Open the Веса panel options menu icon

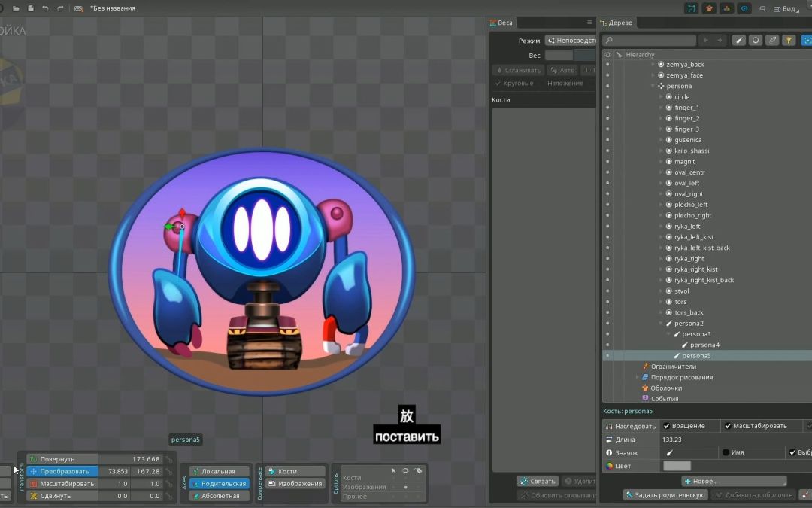(589, 23)
